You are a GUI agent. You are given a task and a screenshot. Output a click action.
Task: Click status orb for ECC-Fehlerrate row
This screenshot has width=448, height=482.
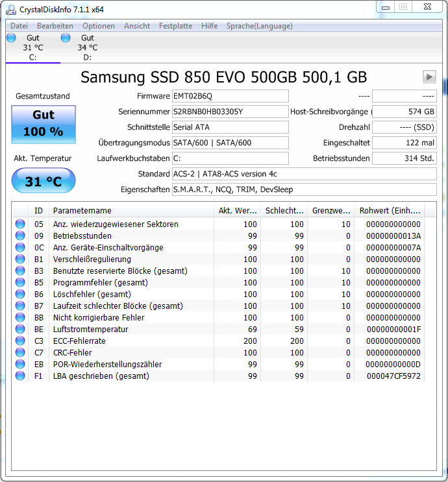(20, 341)
